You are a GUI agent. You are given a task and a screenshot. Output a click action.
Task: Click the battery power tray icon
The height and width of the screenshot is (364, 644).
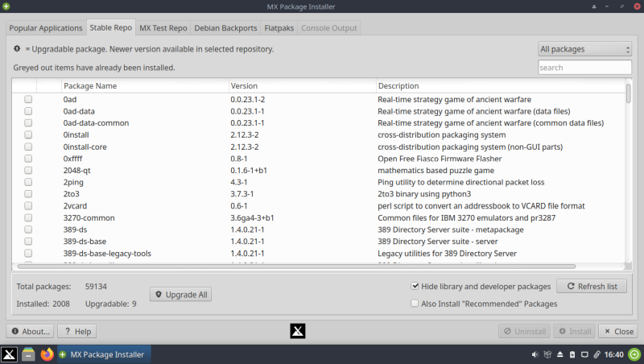[572, 354]
